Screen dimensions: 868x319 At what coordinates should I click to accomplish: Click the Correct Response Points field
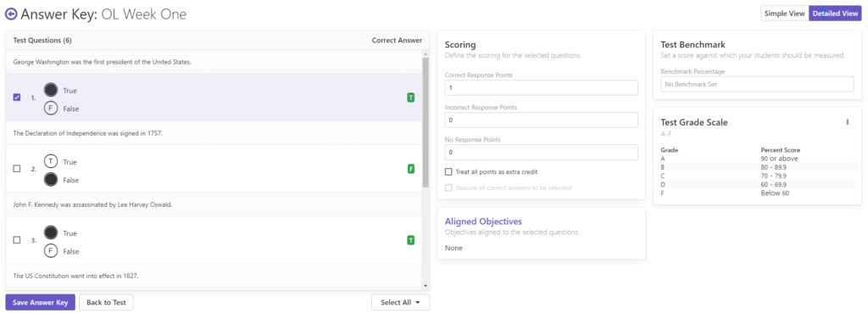(x=542, y=88)
